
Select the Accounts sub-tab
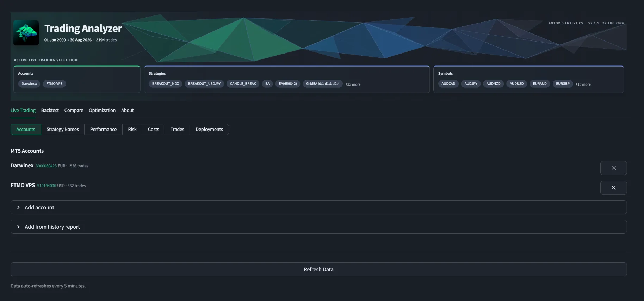coord(26,129)
